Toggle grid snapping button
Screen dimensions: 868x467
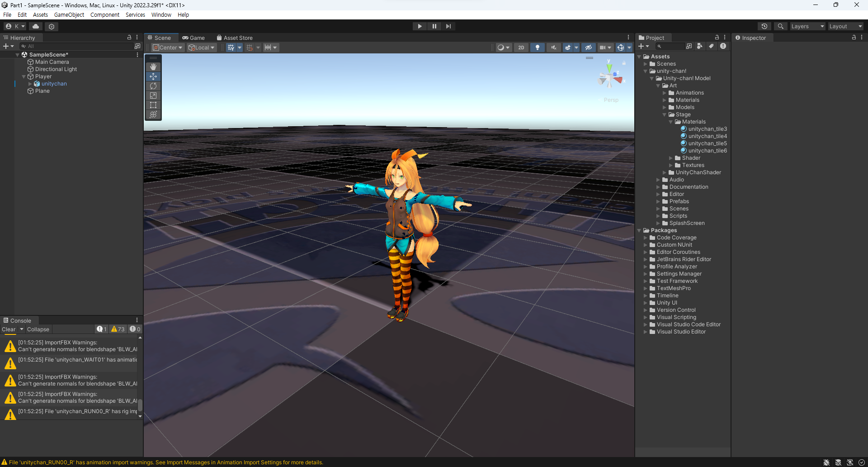[x=250, y=48]
